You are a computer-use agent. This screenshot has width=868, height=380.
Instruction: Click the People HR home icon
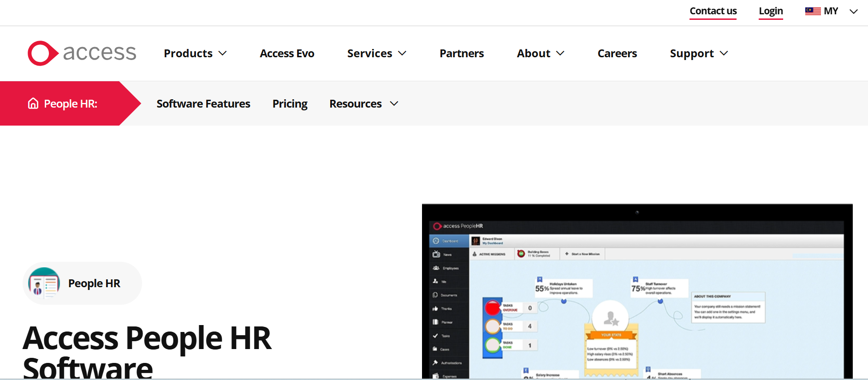(33, 103)
